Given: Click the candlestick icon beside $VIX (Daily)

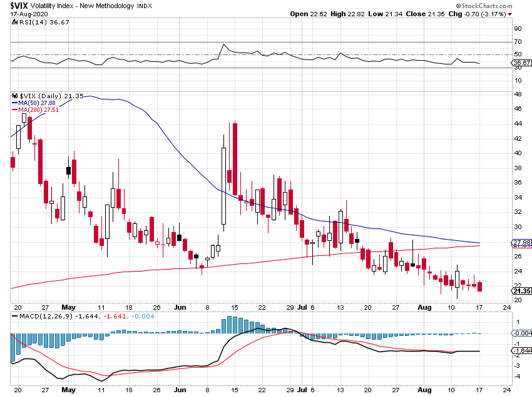Looking at the screenshot, I should click(x=14, y=96).
